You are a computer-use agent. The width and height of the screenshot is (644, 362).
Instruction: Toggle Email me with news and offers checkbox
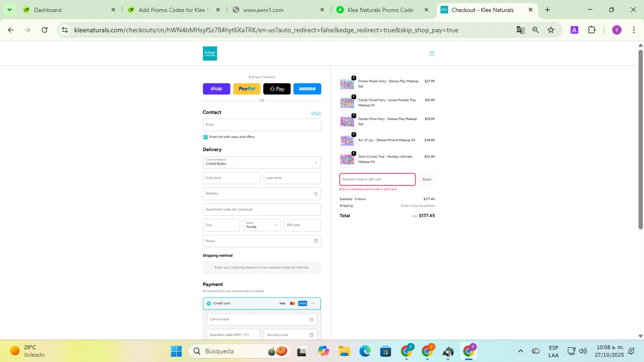point(205,137)
